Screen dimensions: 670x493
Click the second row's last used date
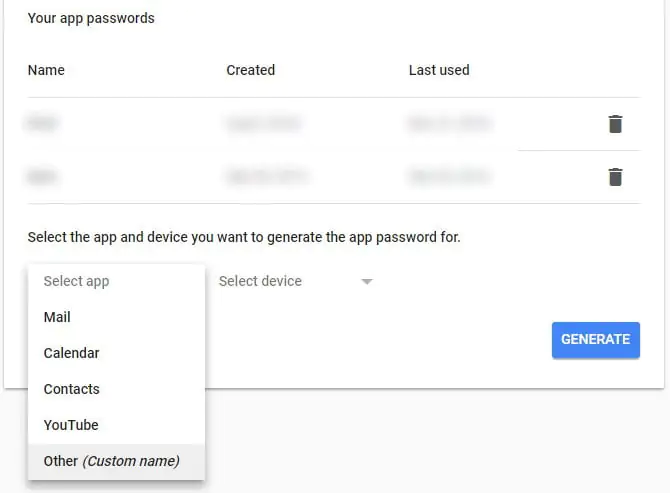tap(447, 177)
